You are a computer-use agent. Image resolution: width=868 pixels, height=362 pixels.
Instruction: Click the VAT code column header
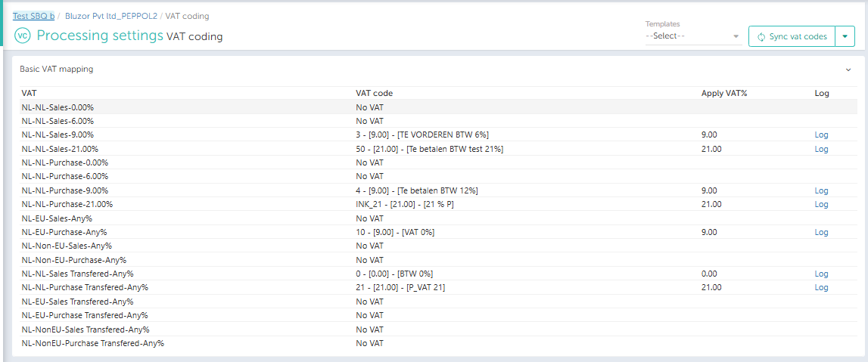pyautogui.click(x=374, y=93)
